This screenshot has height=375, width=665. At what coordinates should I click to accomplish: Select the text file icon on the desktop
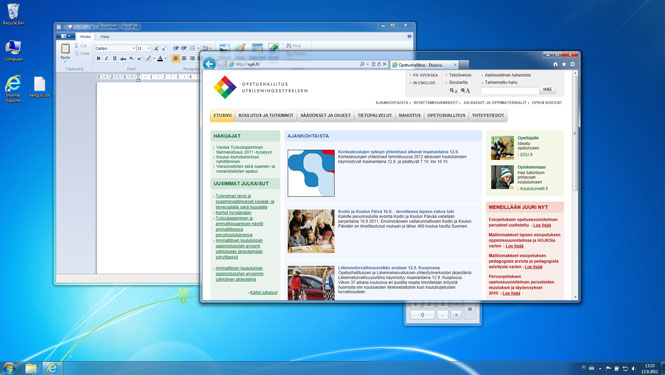39,87
